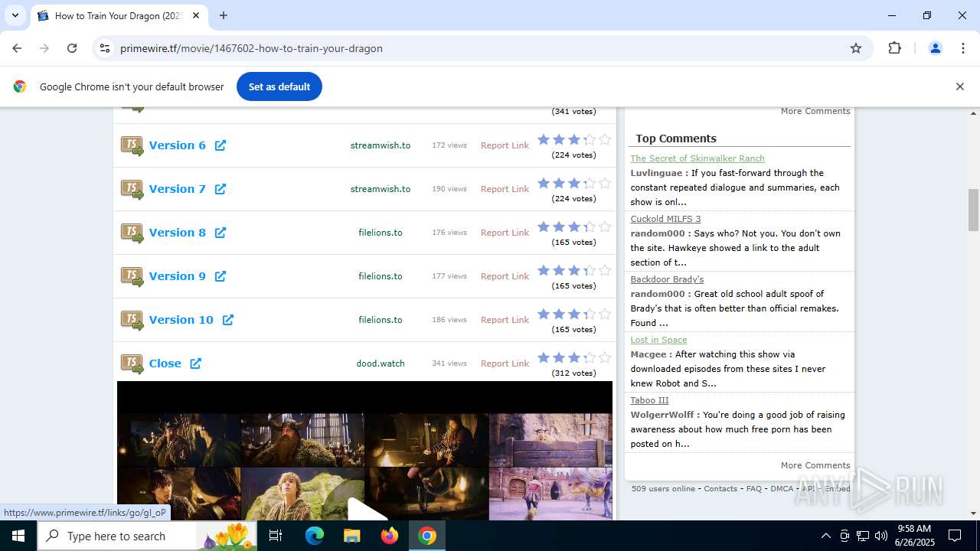The height and width of the screenshot is (551, 980).
Task: Click the TS quality icon for Version 10
Action: [132, 320]
